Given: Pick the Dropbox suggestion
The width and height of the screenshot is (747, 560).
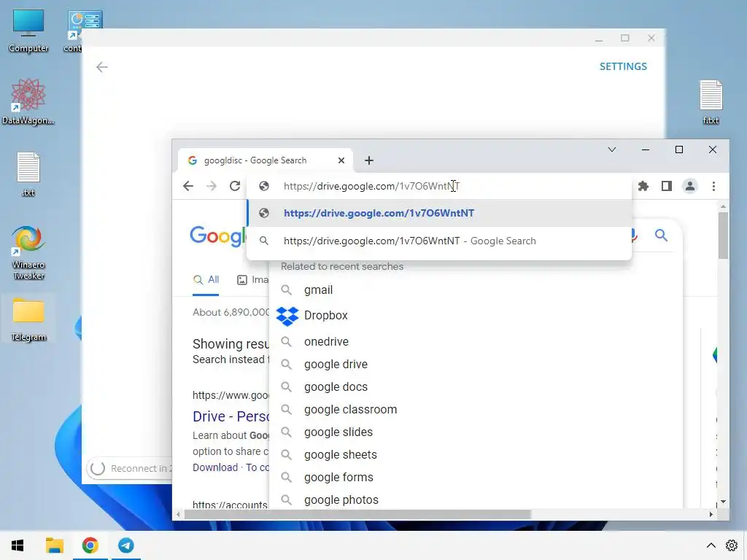Looking at the screenshot, I should (326, 316).
